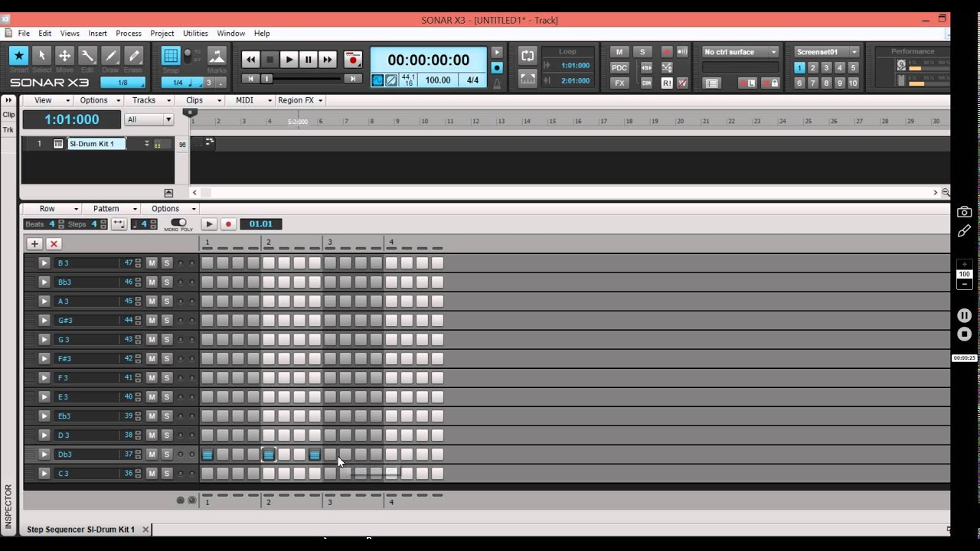Click the step sequencer record button
The width and height of the screenshot is (980, 551).
pos(228,224)
